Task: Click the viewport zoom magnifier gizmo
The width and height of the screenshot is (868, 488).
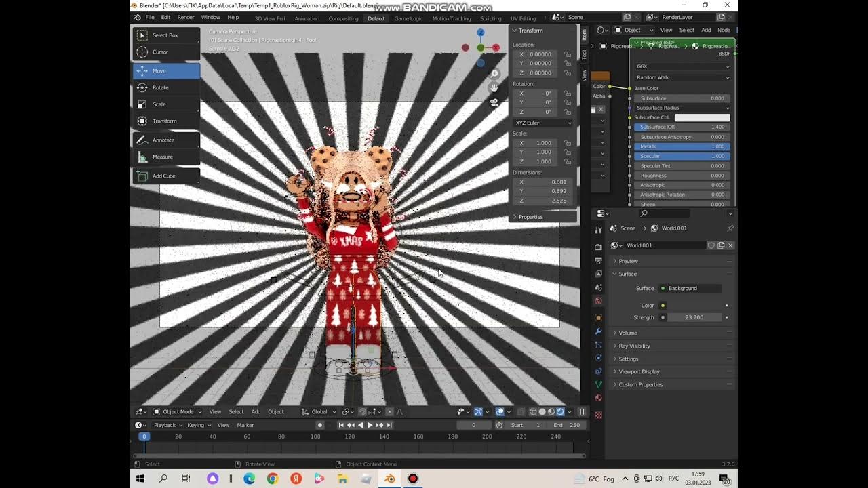Action: (x=494, y=74)
